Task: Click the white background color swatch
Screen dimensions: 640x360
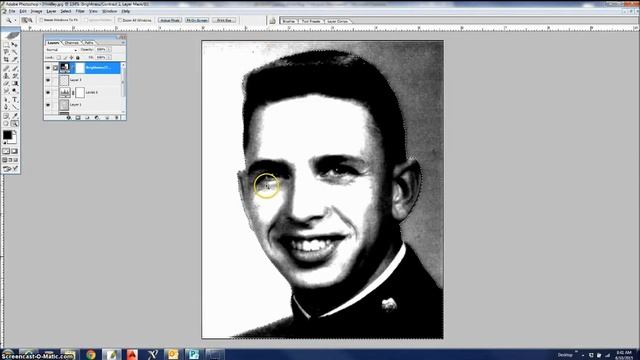Action: (15, 140)
